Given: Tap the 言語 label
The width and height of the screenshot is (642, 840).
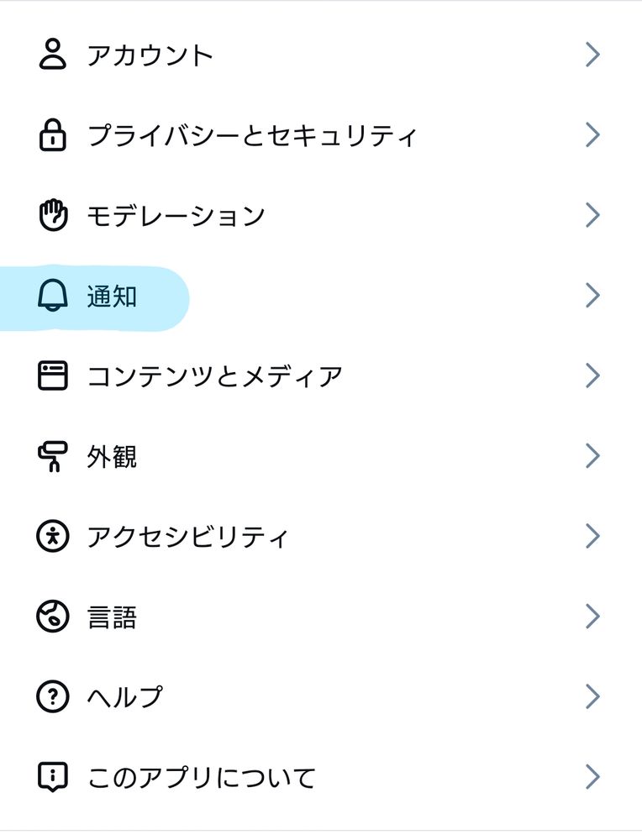Looking at the screenshot, I should 112,617.
